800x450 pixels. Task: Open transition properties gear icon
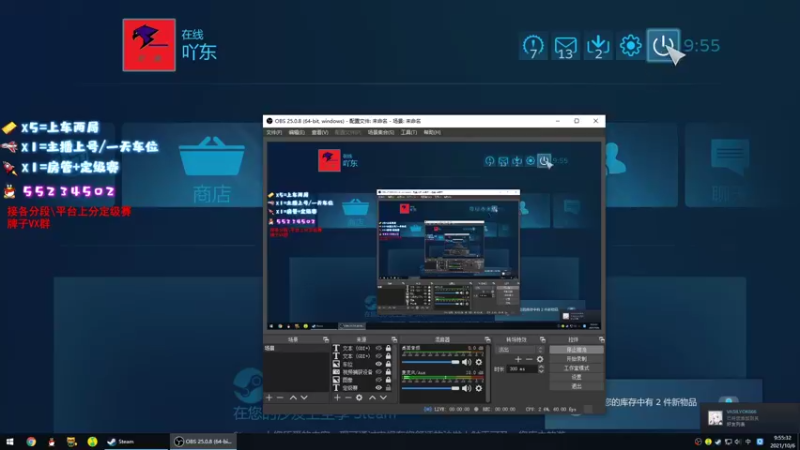pos(540,359)
